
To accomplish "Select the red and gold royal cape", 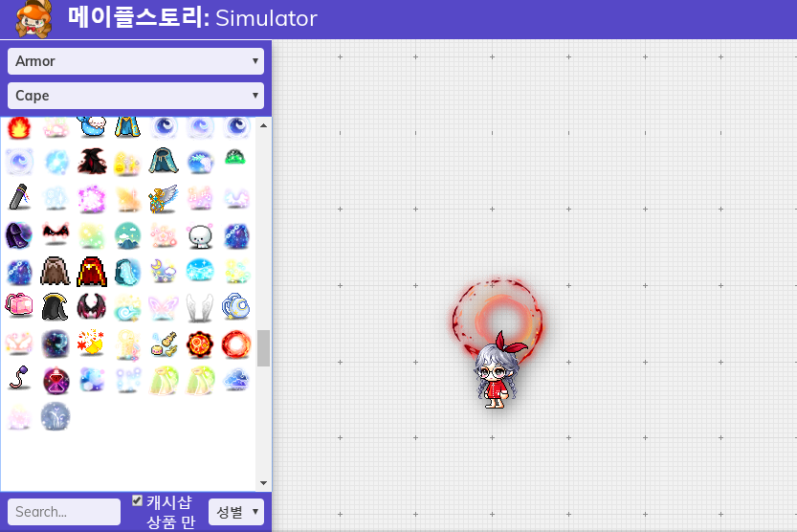I will tap(92, 271).
